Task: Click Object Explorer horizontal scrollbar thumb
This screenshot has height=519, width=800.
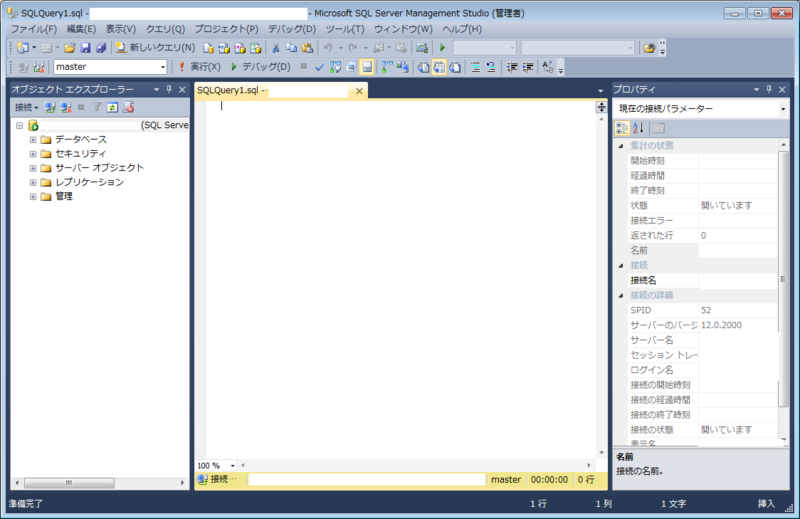Action: click(69, 482)
